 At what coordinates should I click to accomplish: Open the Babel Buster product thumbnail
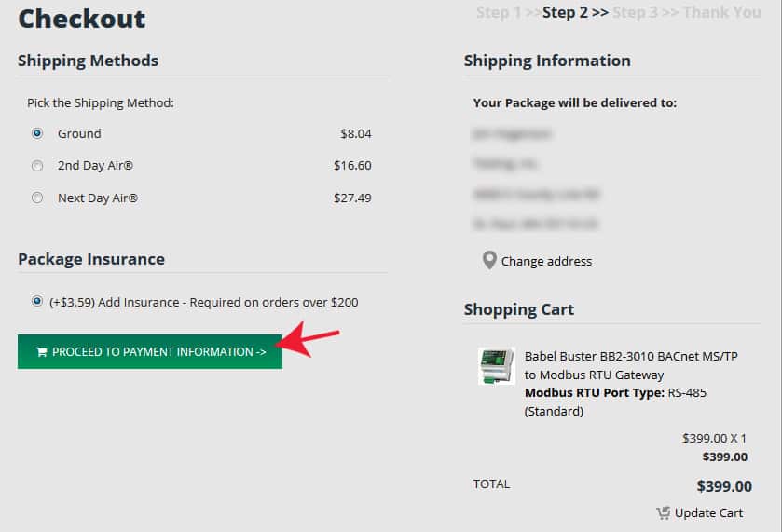496,366
